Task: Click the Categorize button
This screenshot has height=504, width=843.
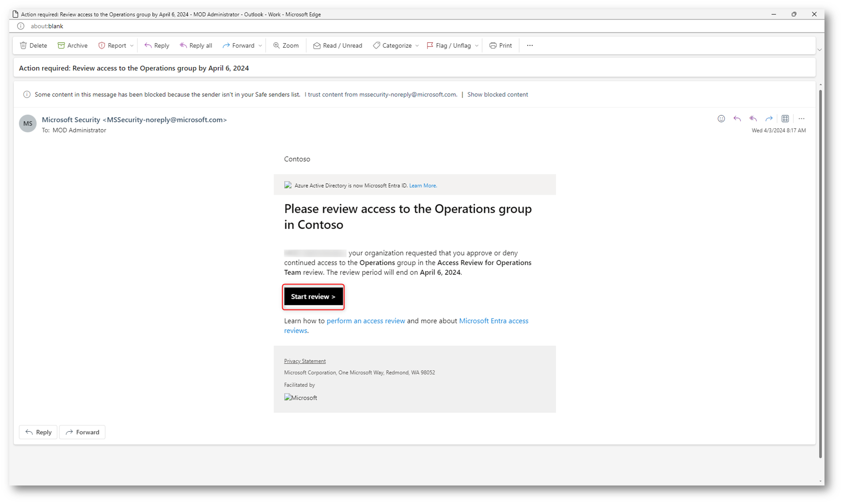Action: tap(392, 45)
